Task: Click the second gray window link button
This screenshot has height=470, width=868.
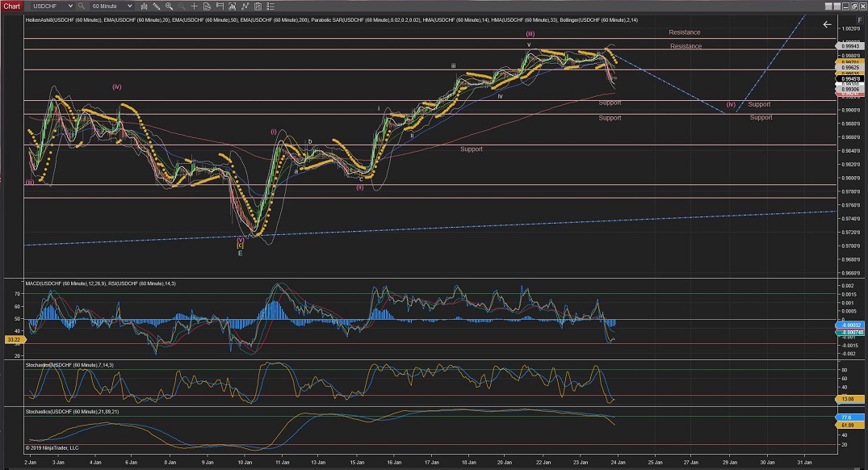Action: 837,6
